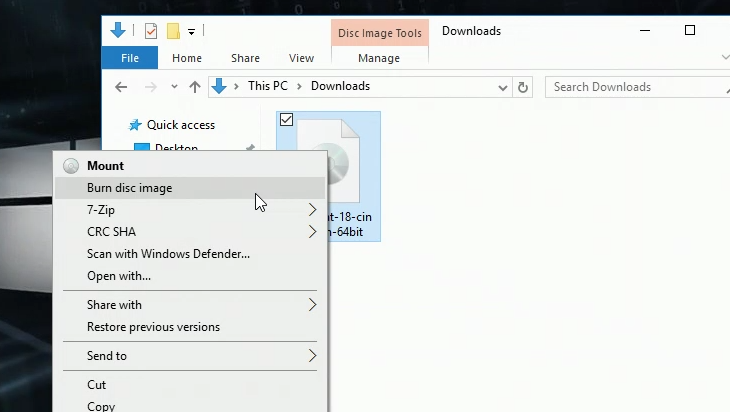This screenshot has width=730, height=412.
Task: Choose Burn disc image from context menu
Action: pos(129,188)
